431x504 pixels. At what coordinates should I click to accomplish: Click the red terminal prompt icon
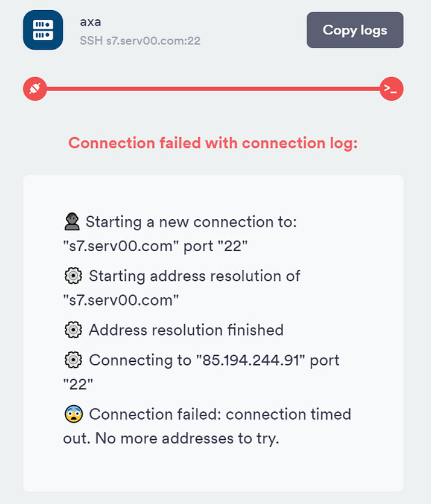point(392,89)
